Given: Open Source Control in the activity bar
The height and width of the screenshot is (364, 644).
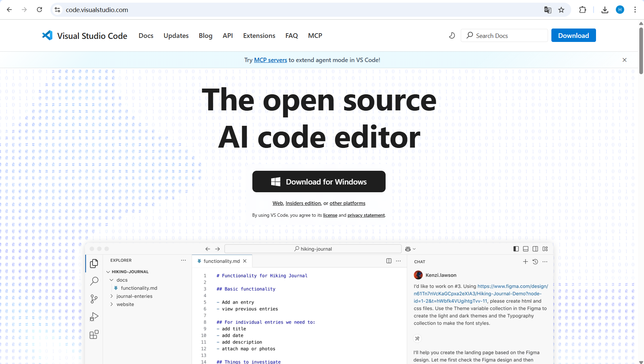Looking at the screenshot, I should tap(94, 299).
